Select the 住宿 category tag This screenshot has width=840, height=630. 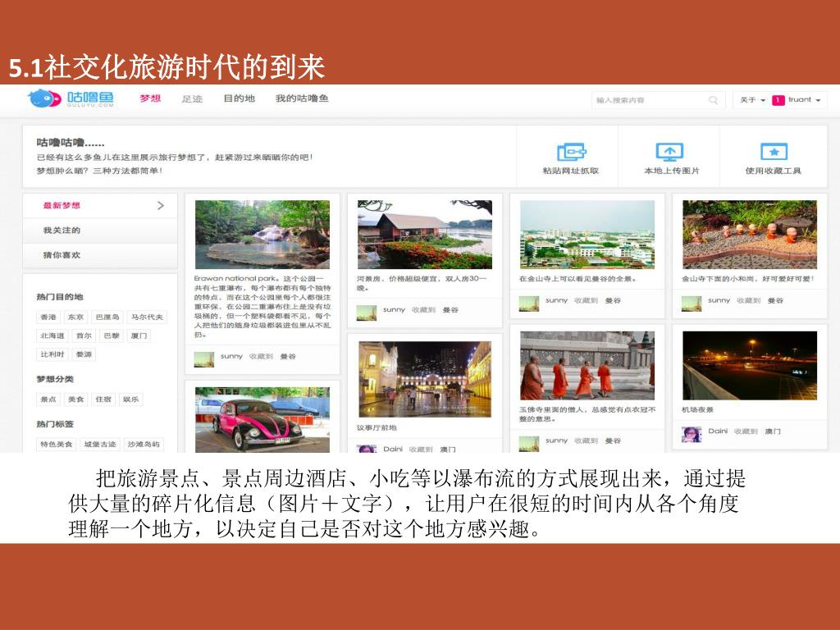pyautogui.click(x=103, y=399)
